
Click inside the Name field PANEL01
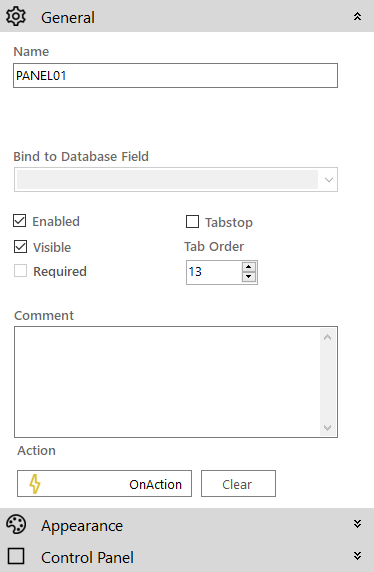pos(176,76)
